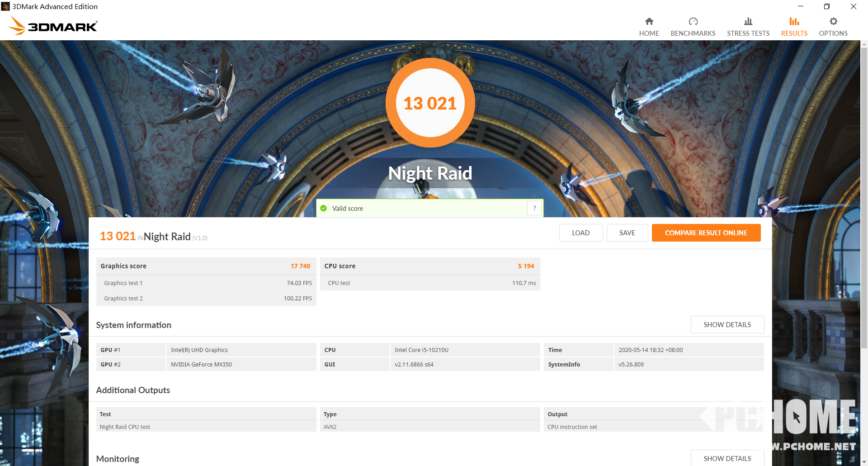Minimize the 3DMark window
This screenshot has width=868, height=466.
tap(801, 6)
